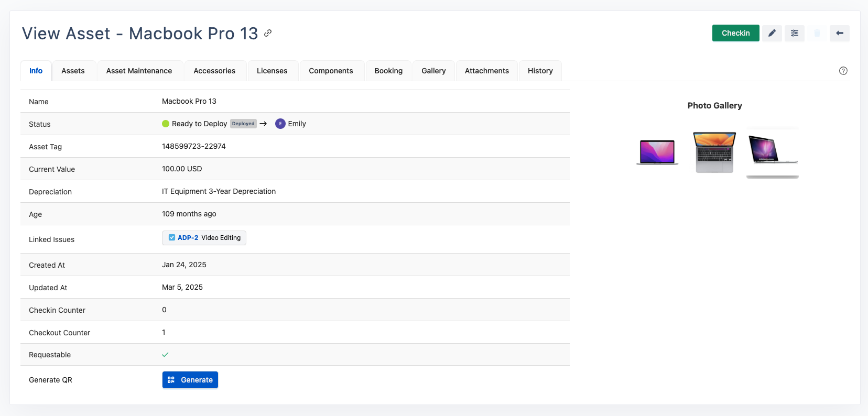Click Emily's user avatar icon
The height and width of the screenshot is (416, 868).
point(280,124)
